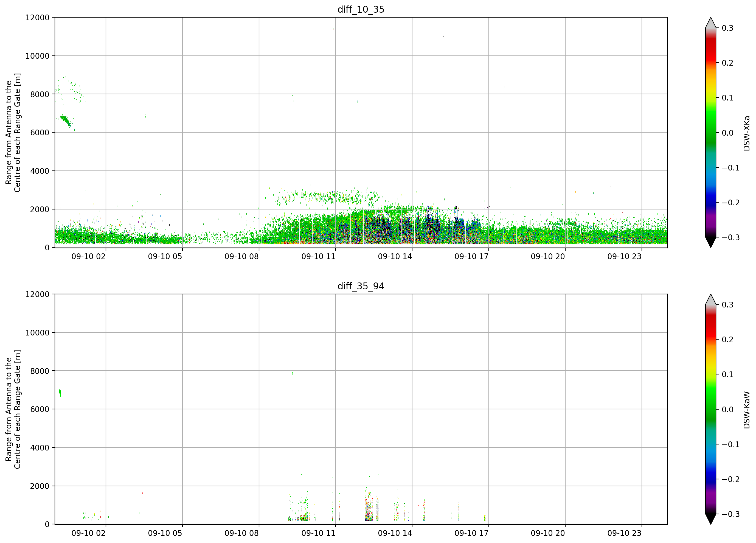Viewport: 756px width, 543px height.
Task: Click '09-10 02' time label under diff_35_94
Action: pos(88,533)
